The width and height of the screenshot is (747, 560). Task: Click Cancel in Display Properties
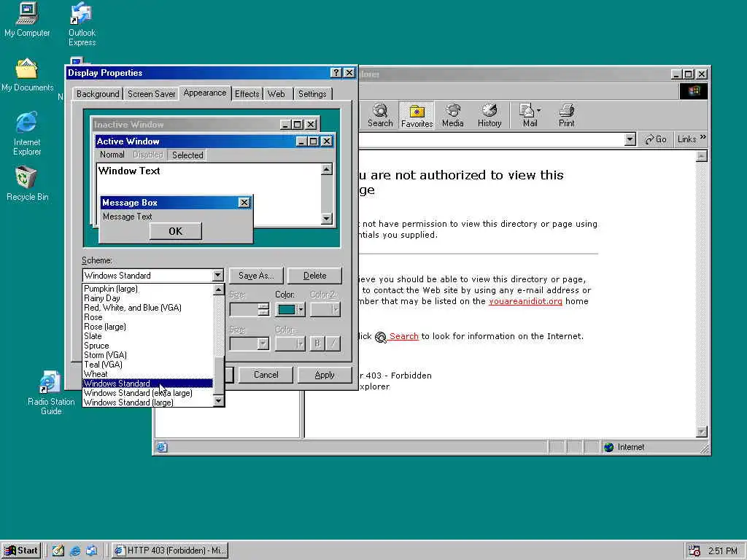coord(266,375)
